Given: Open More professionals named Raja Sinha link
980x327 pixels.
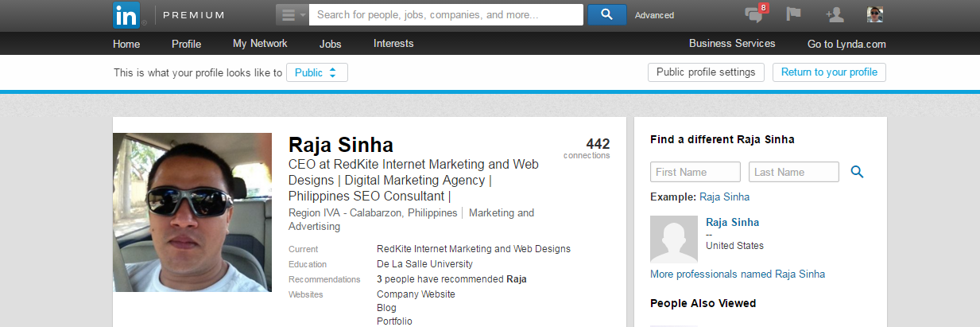Looking at the screenshot, I should pos(738,274).
